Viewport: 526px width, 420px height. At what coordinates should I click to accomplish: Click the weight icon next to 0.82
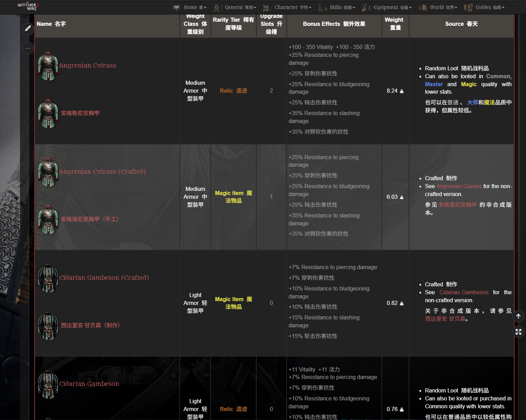(401, 303)
